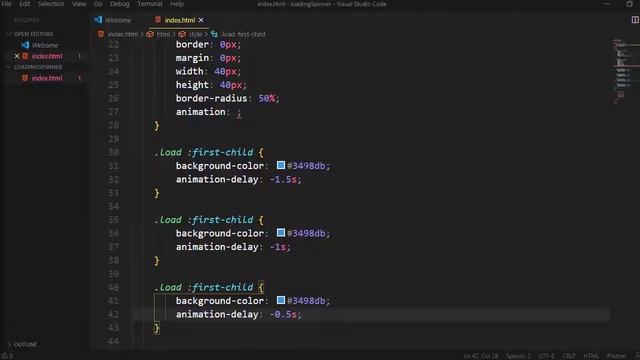Click 'animation' property on line 27
Viewport: 640px width, 360px height.
(200, 112)
